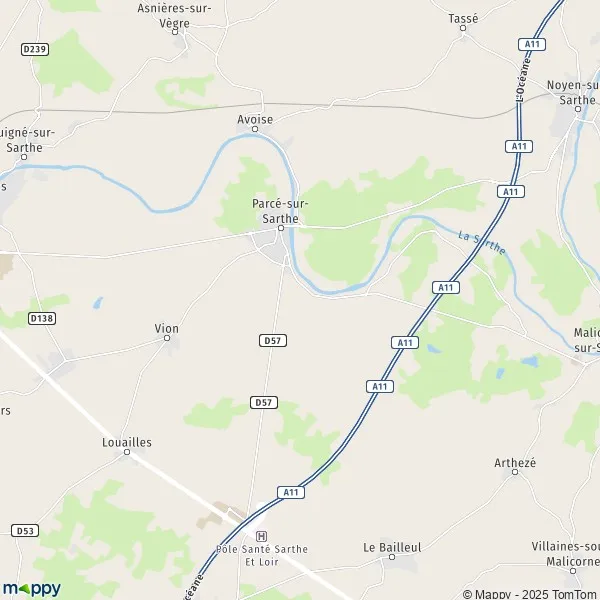Click the Mappy logo
Viewport: 600px width, 600px height.
tap(32, 589)
